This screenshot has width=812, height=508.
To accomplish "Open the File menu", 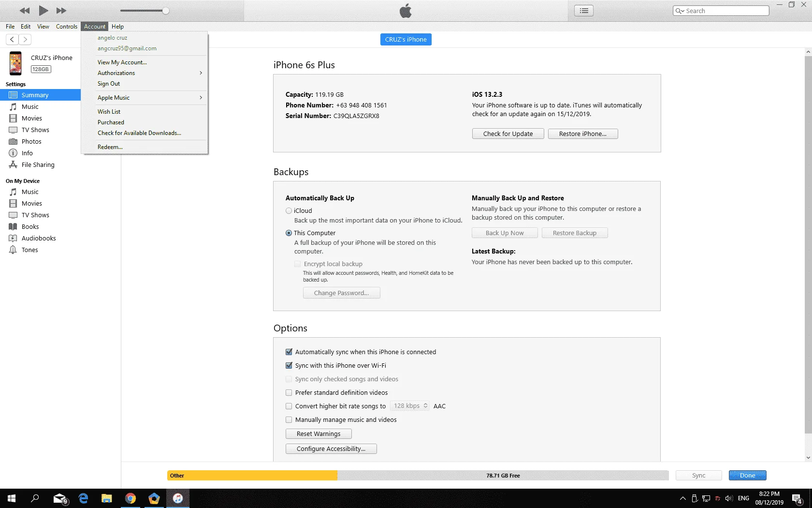I will point(10,27).
